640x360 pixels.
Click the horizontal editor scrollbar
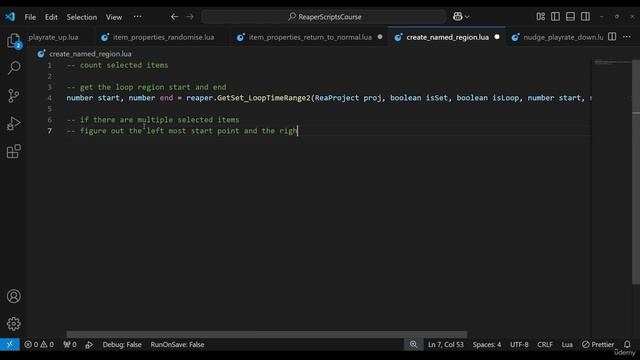[267, 334]
